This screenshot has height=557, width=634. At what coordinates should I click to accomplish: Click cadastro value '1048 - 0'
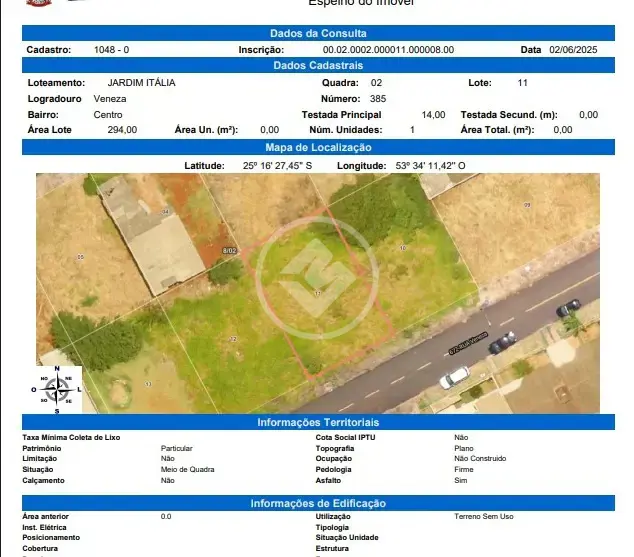point(112,50)
